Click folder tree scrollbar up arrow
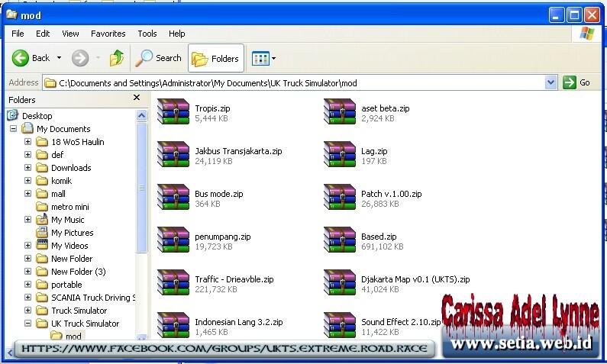This screenshot has height=364, width=607. 142,116
